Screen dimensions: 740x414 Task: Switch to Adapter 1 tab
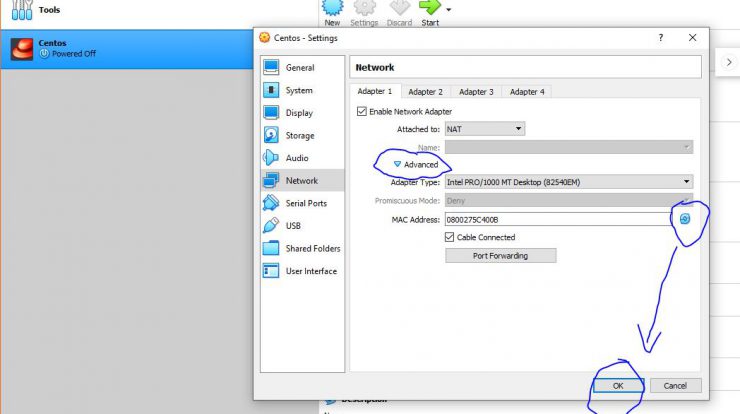(x=375, y=91)
